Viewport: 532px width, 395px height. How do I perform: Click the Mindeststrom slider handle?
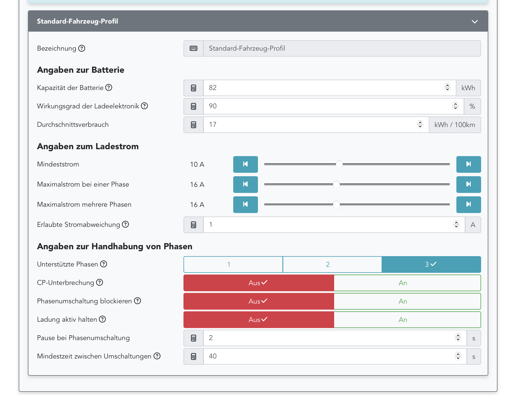pos(339,164)
